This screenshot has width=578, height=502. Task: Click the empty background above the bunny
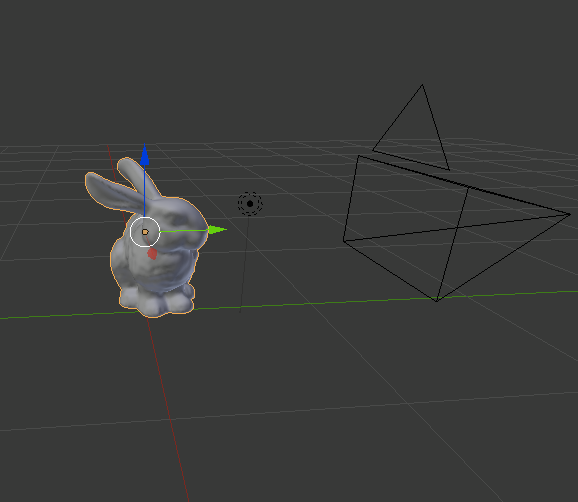147,74
